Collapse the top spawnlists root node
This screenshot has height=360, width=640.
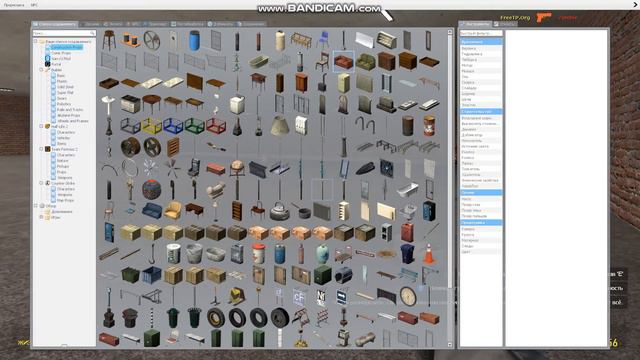(x=36, y=41)
